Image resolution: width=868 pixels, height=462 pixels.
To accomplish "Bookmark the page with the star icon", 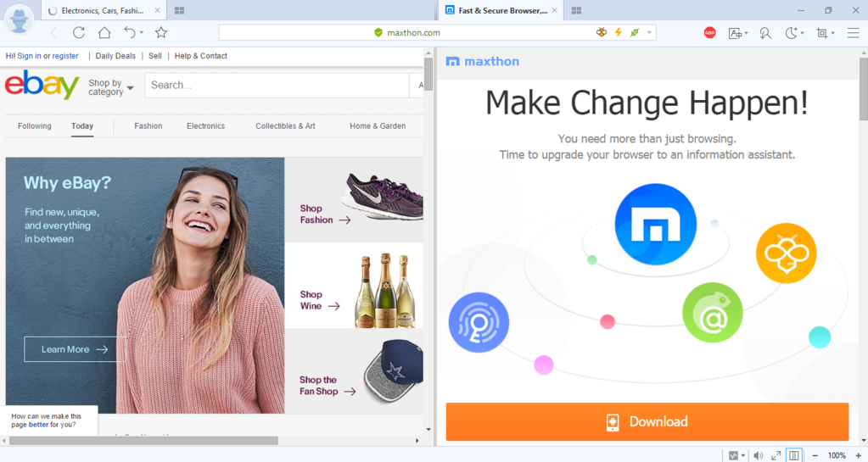I will click(161, 33).
